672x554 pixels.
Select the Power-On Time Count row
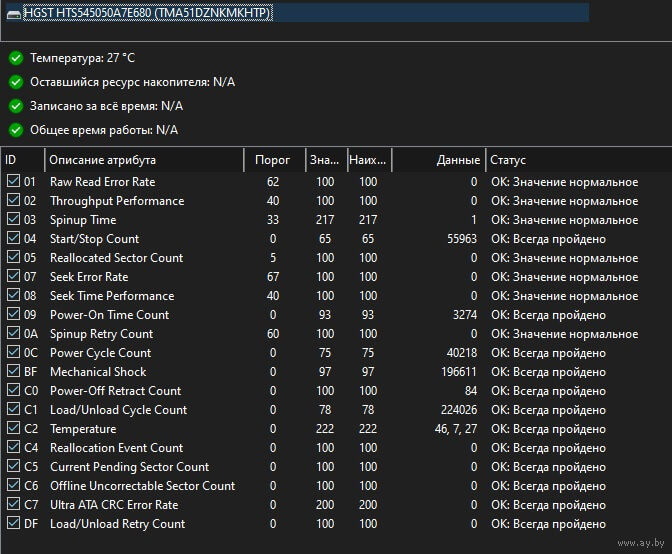pos(336,315)
